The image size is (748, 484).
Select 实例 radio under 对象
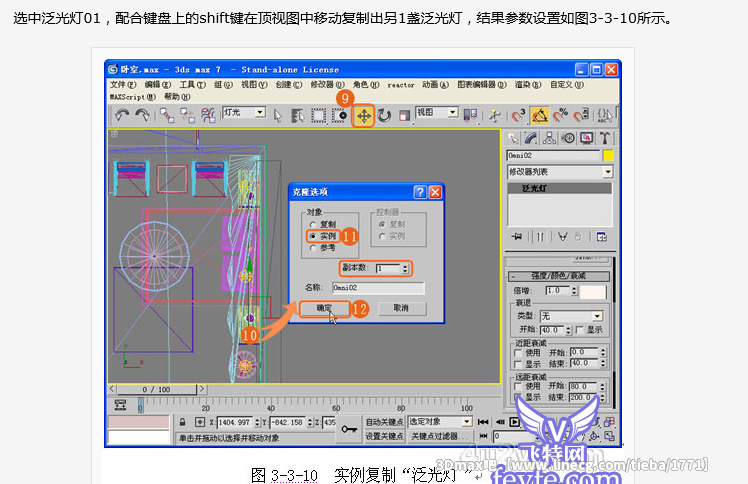313,236
